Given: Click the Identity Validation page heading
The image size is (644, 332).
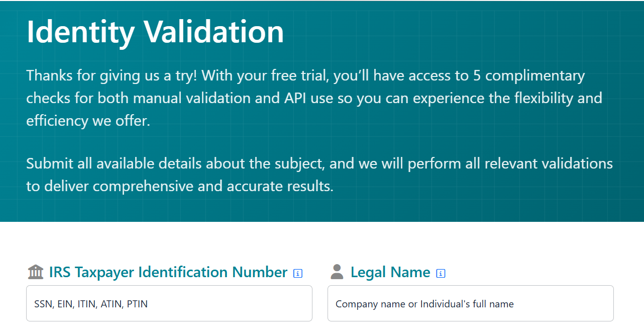Looking at the screenshot, I should (x=155, y=31).
